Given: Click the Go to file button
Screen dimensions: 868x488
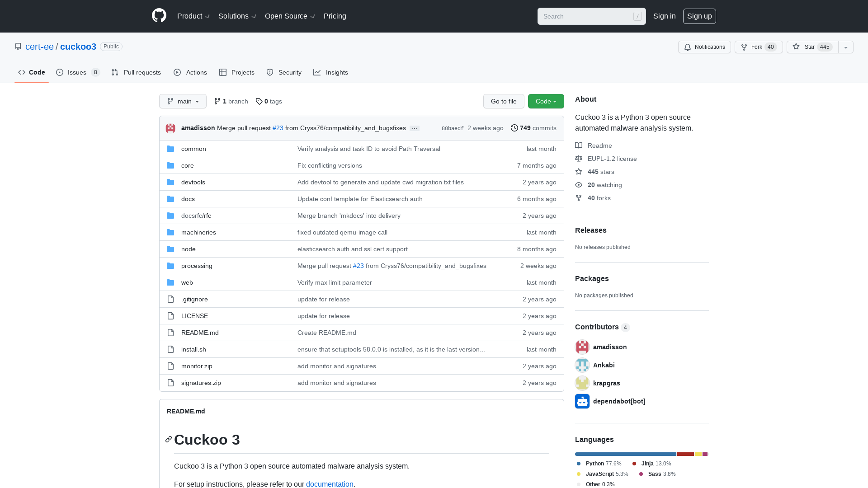Looking at the screenshot, I should coord(504,101).
